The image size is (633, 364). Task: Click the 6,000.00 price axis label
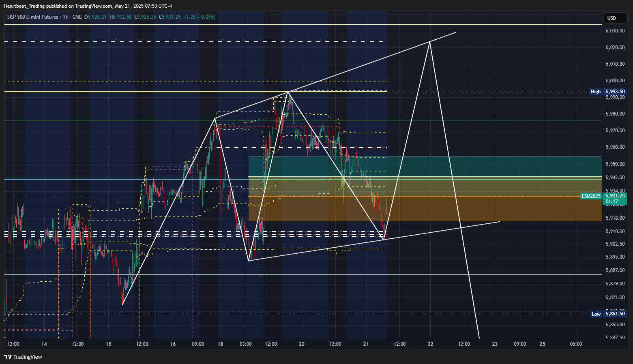click(615, 81)
